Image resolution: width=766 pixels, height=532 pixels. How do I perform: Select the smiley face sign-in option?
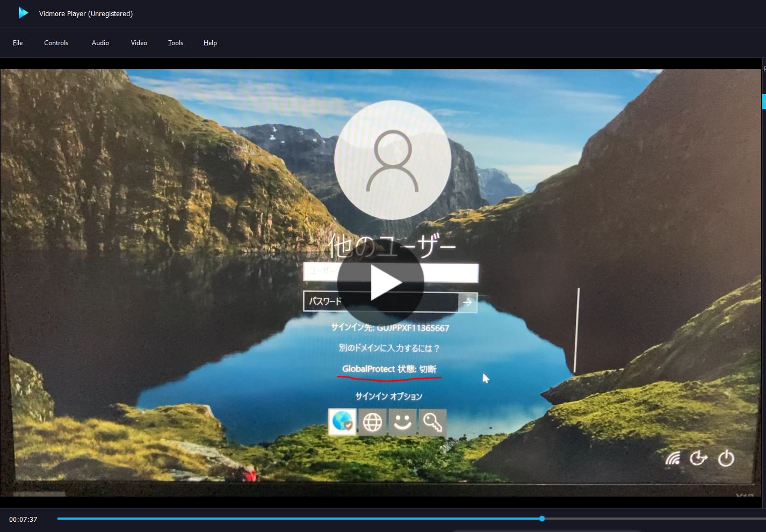(402, 422)
